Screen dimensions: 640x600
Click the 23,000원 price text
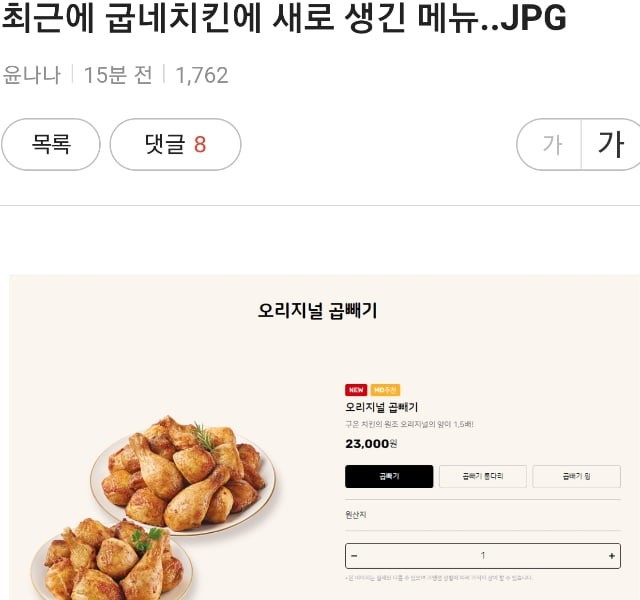[371, 444]
